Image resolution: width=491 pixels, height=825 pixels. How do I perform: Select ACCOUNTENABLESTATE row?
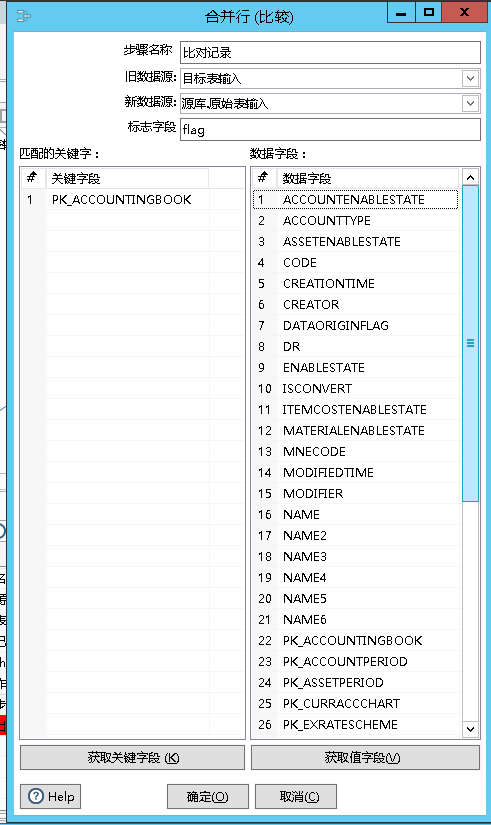point(355,199)
